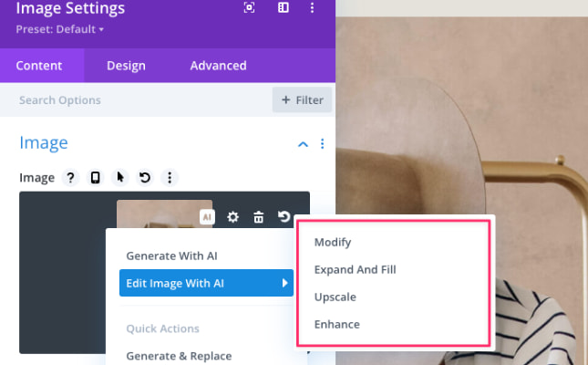588x365 pixels.
Task: Click the responsive phone icon
Action: pyautogui.click(x=95, y=178)
